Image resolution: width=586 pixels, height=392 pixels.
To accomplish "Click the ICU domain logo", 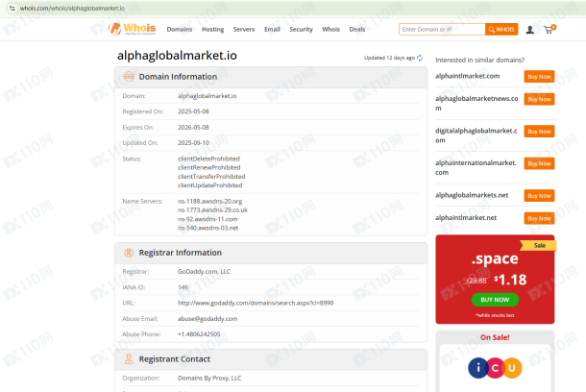I will [495, 368].
